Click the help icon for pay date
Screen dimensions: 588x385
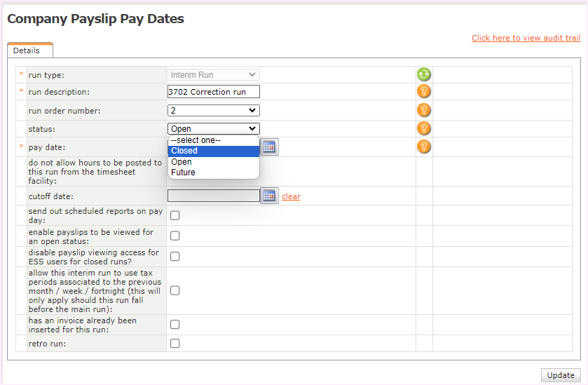423,147
